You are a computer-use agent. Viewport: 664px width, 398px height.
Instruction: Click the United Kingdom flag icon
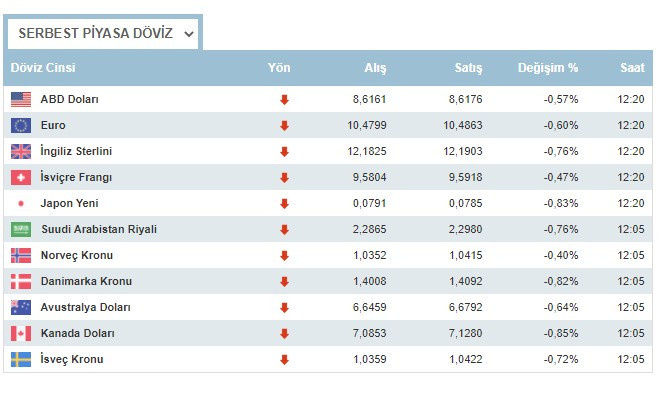pyautogui.click(x=21, y=152)
